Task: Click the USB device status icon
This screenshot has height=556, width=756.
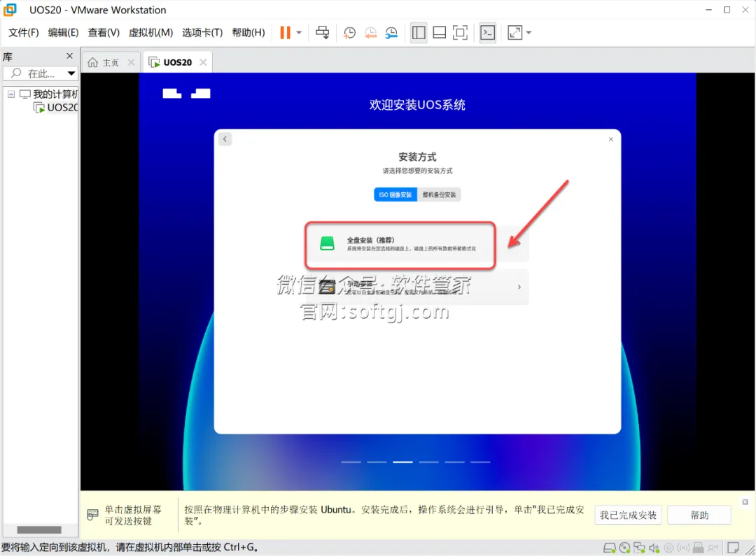Action: coord(698,548)
